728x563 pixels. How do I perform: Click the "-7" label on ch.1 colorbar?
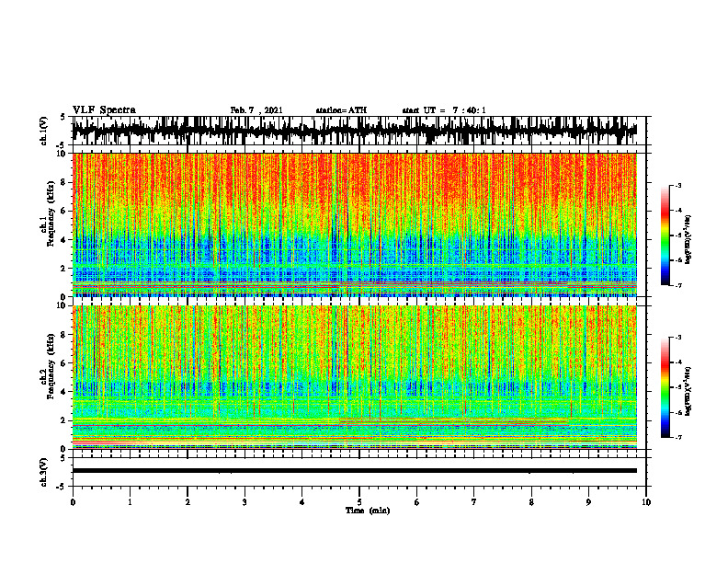click(x=678, y=285)
